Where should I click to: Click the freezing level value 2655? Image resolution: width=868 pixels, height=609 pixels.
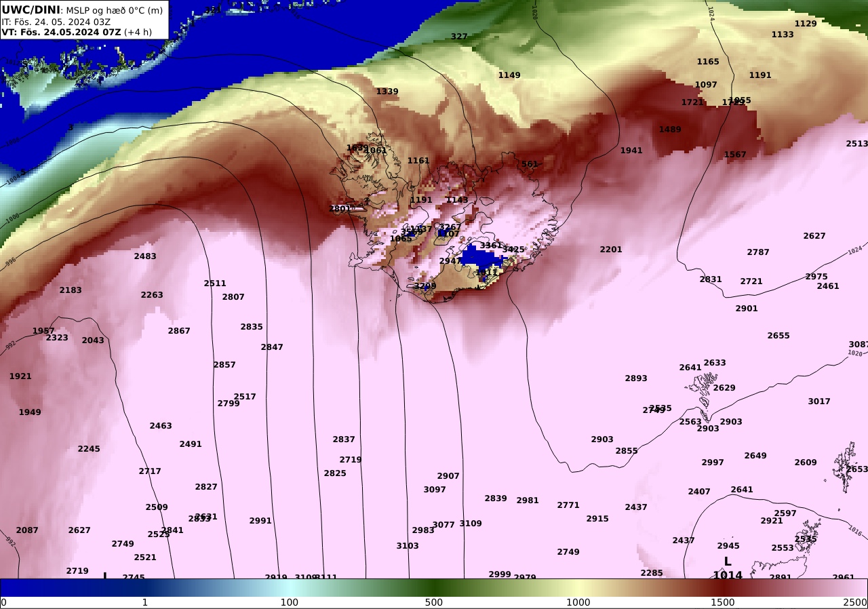tap(778, 336)
